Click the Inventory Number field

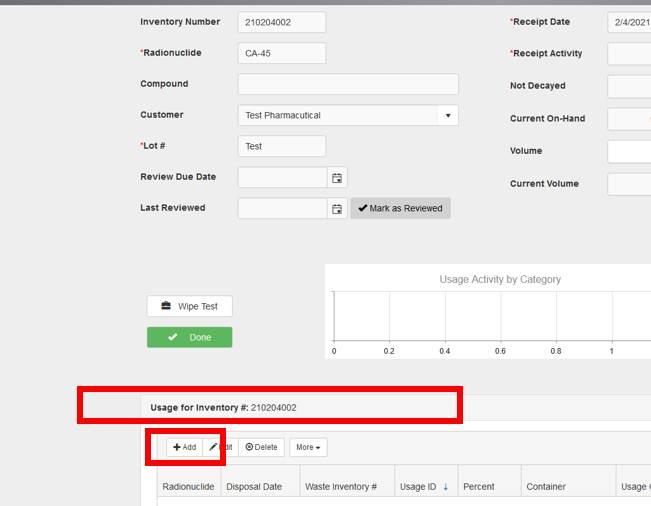coord(282,22)
